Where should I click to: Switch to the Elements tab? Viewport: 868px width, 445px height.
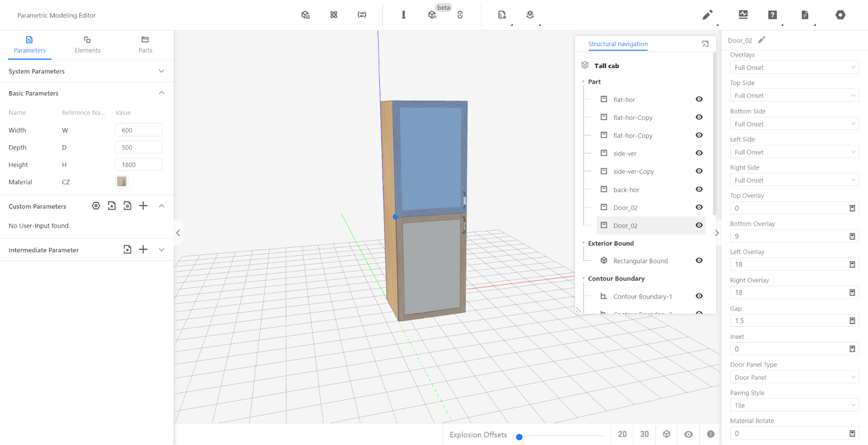87,44
